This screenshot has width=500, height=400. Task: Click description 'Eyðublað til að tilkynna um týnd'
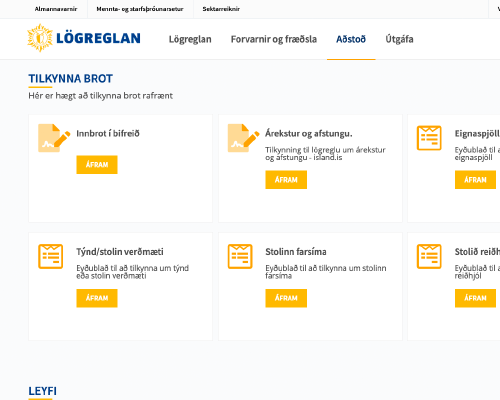click(133, 268)
